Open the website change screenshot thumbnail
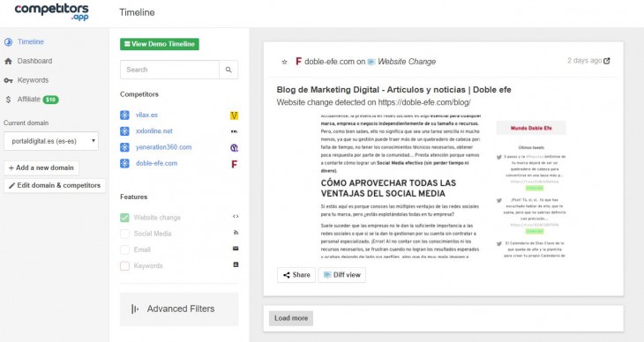This screenshot has width=644, height=342. click(x=444, y=187)
